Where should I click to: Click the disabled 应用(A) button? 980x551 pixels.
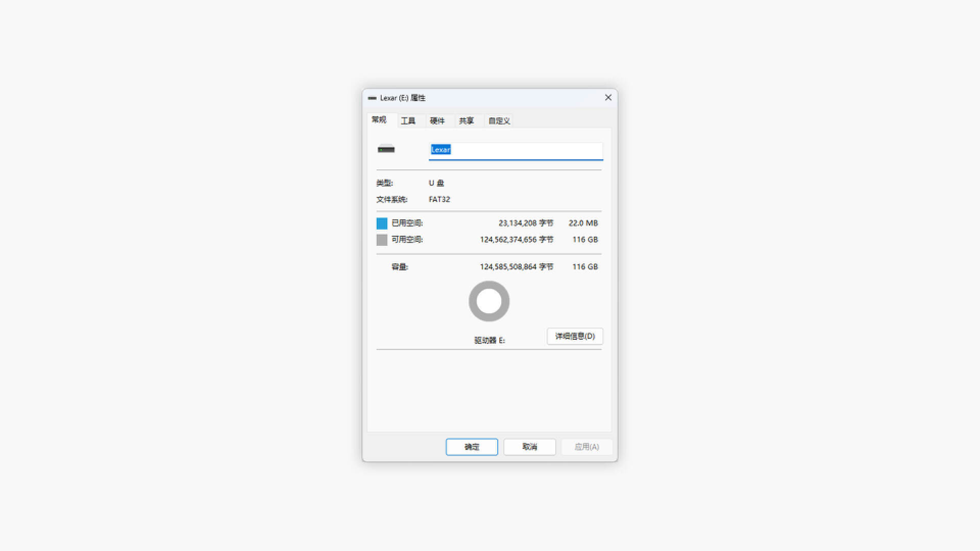(587, 446)
